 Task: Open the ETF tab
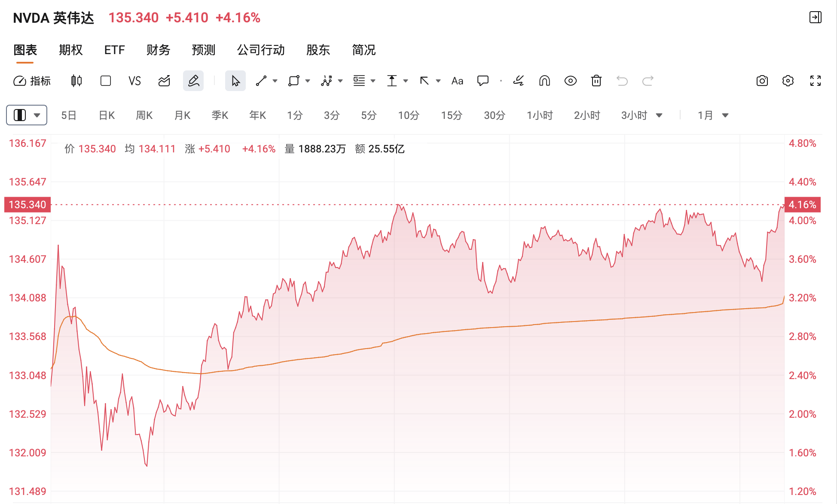click(115, 50)
